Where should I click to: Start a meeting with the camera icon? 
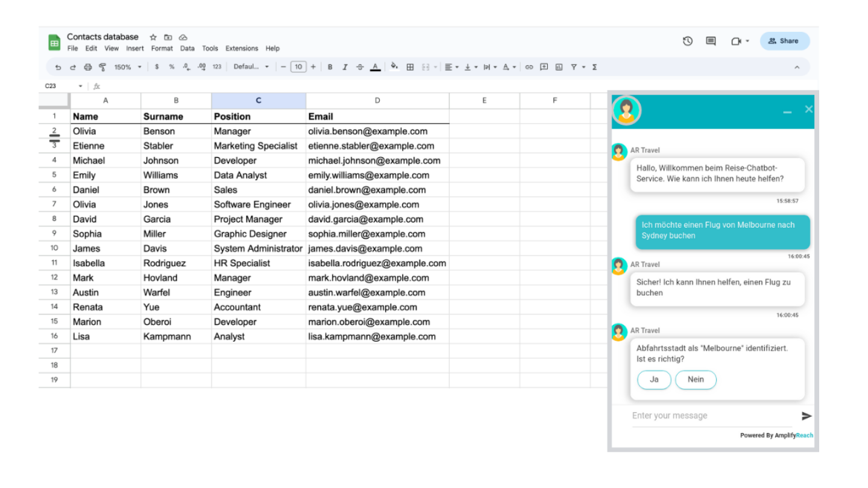[736, 41]
